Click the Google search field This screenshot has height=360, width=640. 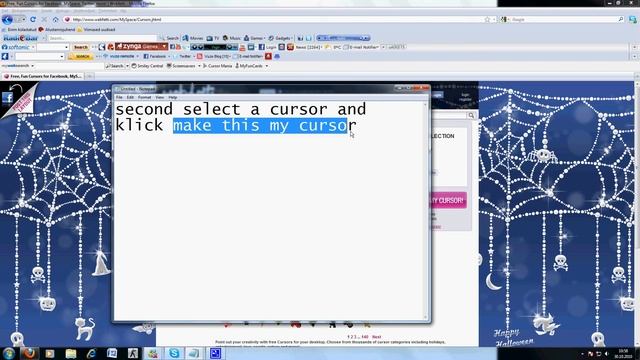tap(563, 19)
